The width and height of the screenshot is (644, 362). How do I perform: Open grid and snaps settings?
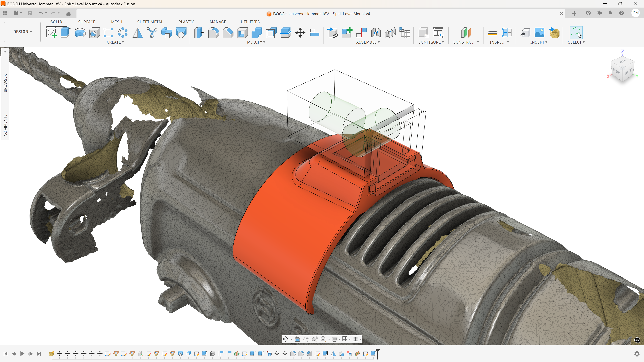pyautogui.click(x=346, y=339)
